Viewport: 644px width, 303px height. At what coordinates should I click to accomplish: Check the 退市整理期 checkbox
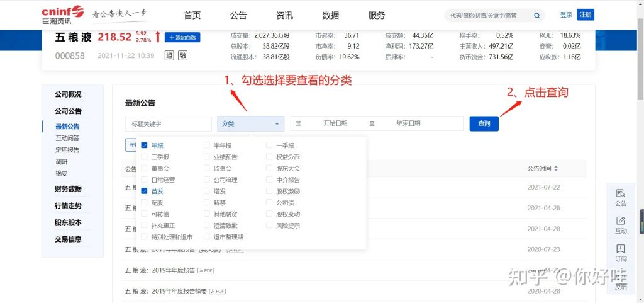pos(206,237)
